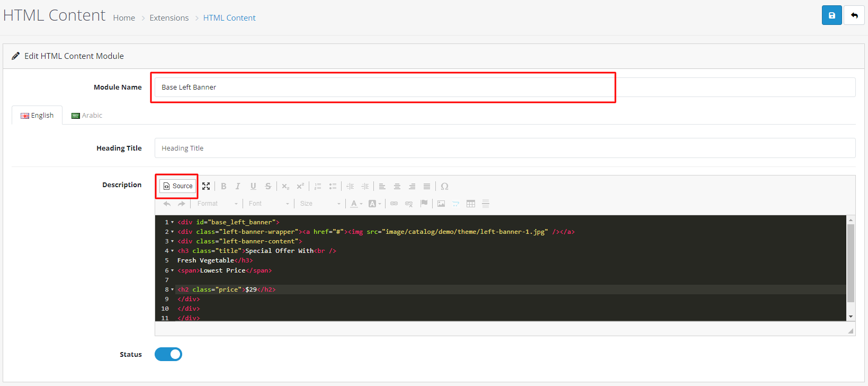Toggle bold formatting in editor
868x386 pixels.
coord(223,186)
